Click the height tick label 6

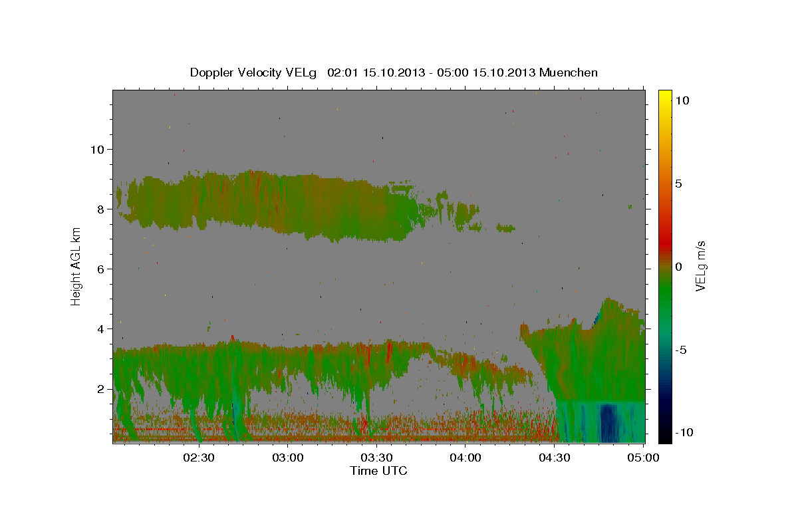pos(100,269)
